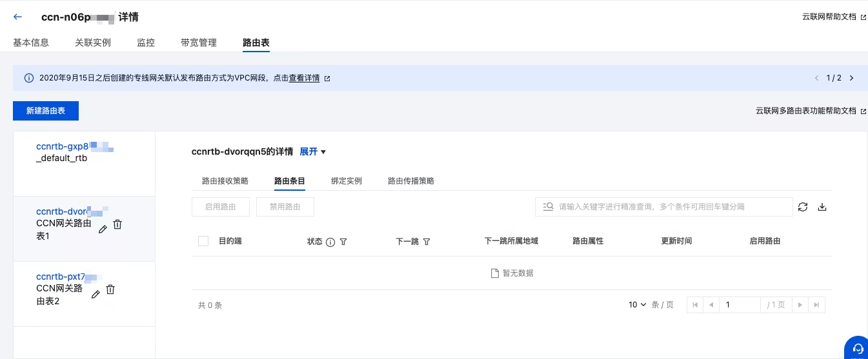
Task: Click the 状态 info icon
Action: [x=330, y=242]
